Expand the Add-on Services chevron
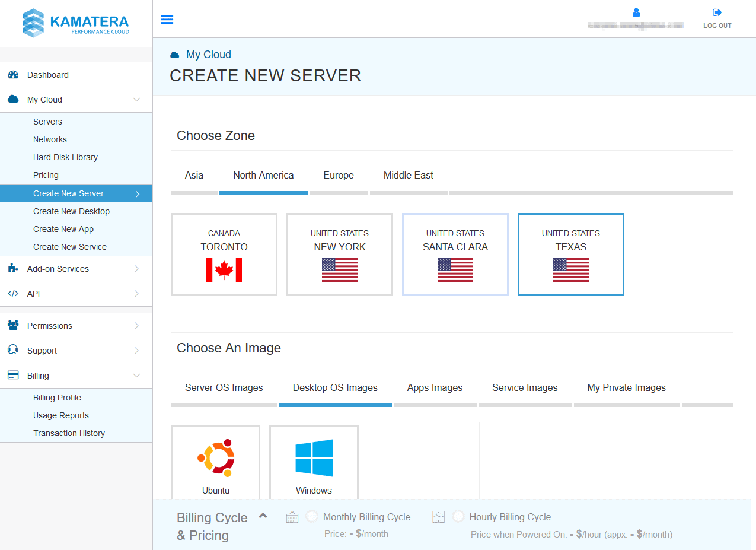The image size is (756, 550). coord(137,269)
